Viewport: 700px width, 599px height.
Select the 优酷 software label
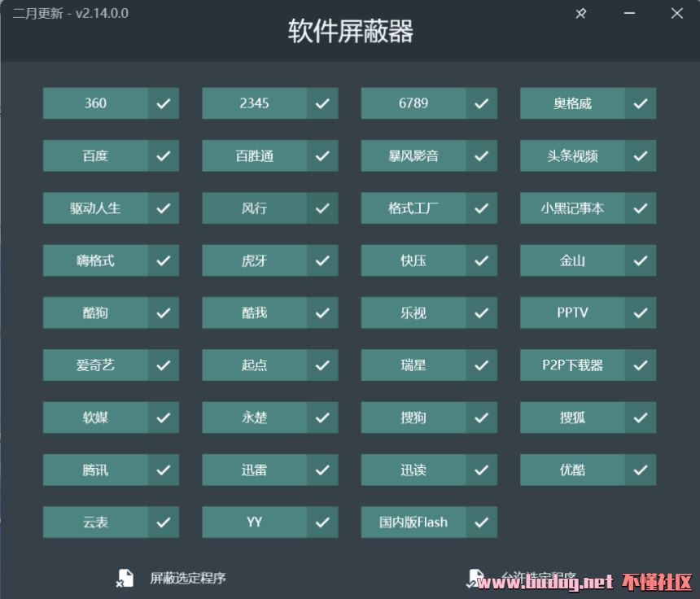(x=572, y=470)
